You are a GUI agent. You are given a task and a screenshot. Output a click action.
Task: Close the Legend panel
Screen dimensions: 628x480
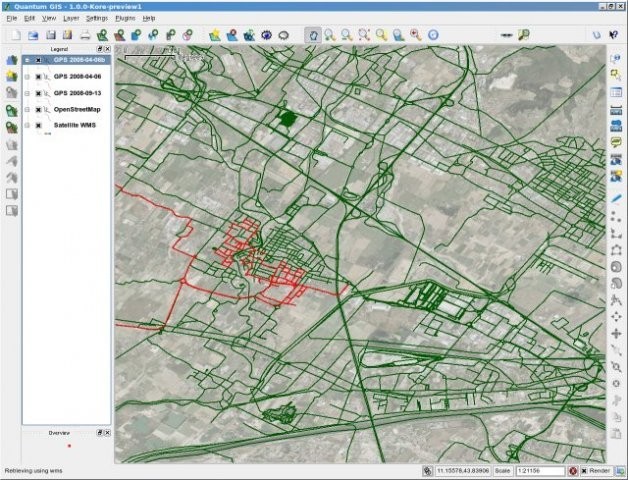(107, 49)
